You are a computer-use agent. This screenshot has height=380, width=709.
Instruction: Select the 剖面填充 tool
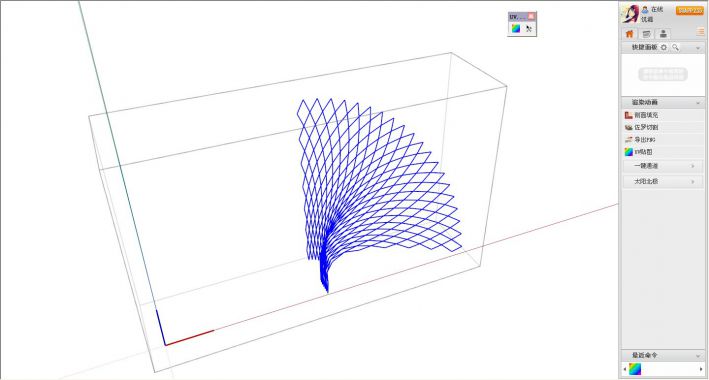(662, 115)
